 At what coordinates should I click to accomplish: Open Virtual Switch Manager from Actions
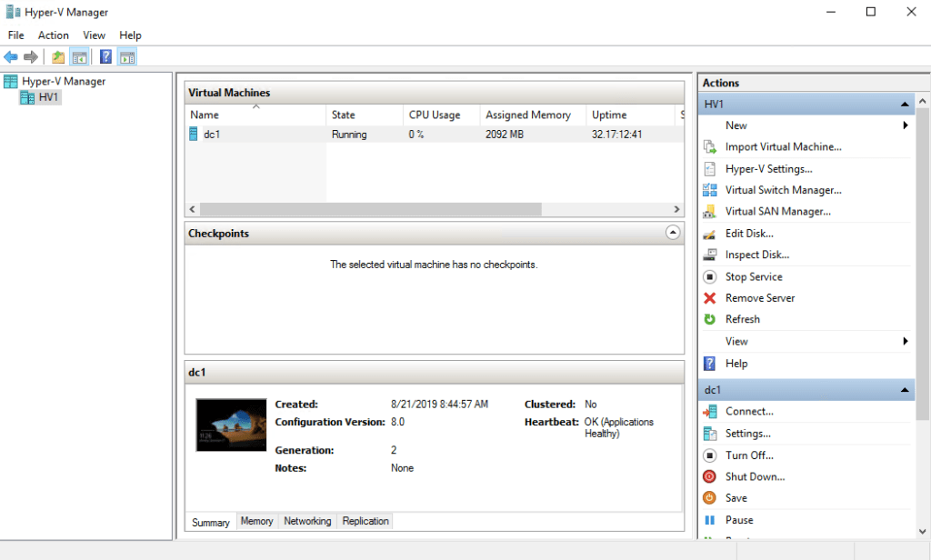[783, 190]
